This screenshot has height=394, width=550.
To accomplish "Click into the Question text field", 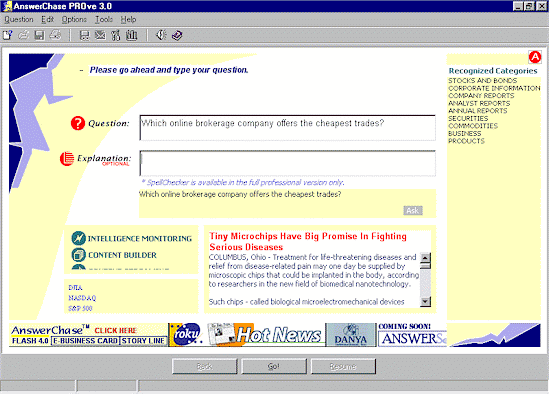I will pyautogui.click(x=288, y=128).
